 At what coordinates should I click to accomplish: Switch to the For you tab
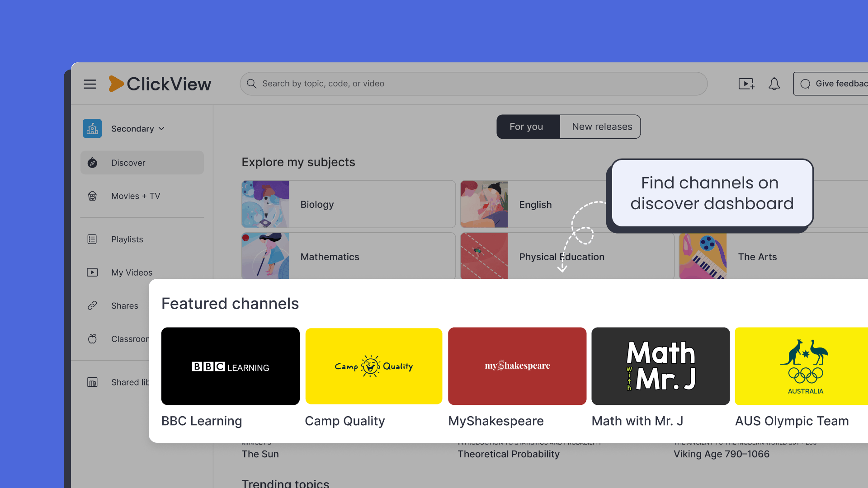[x=528, y=127]
